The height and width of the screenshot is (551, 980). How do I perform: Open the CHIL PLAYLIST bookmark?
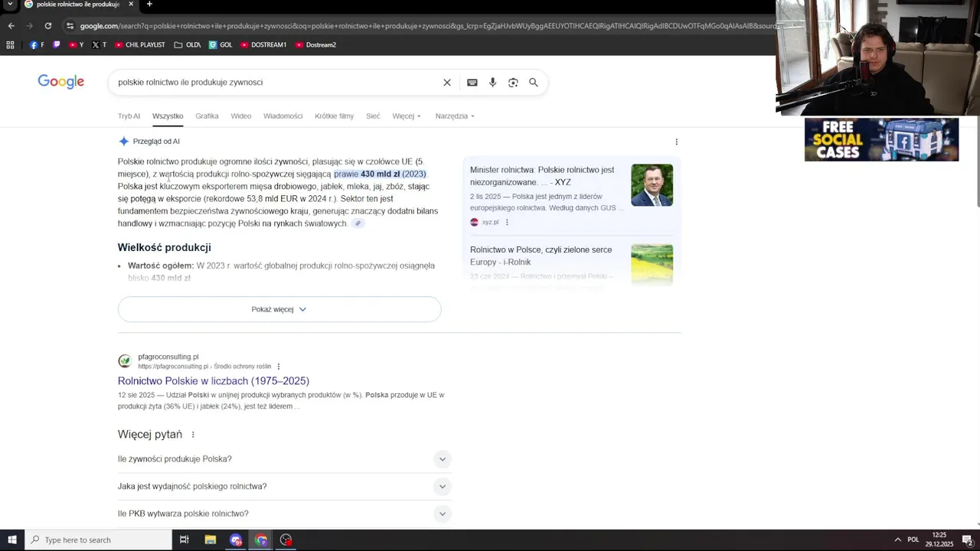139,44
